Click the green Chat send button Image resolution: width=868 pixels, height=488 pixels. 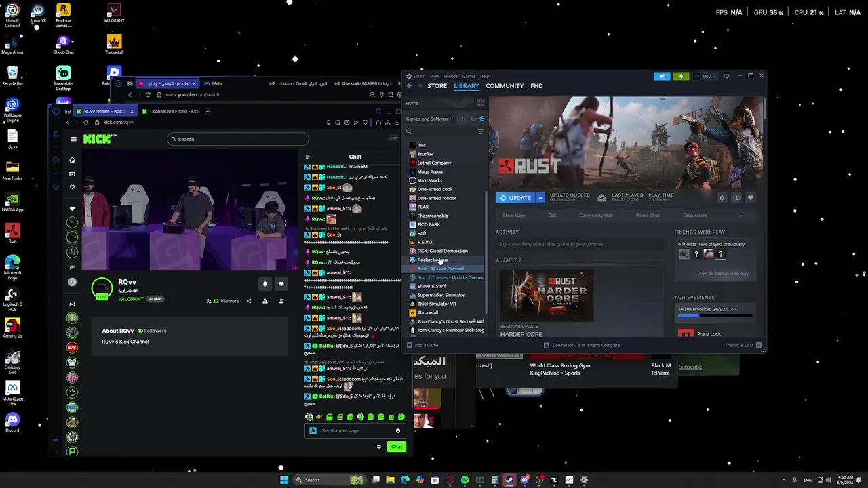(397, 447)
